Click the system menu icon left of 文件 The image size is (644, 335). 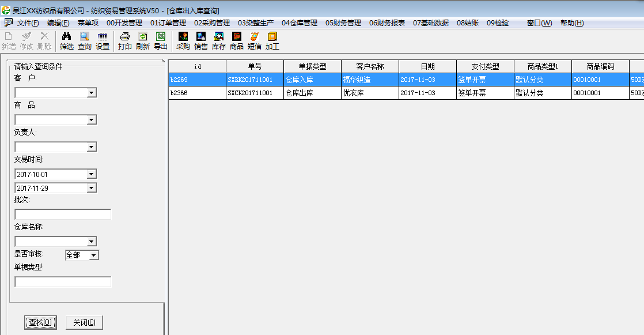click(8, 22)
